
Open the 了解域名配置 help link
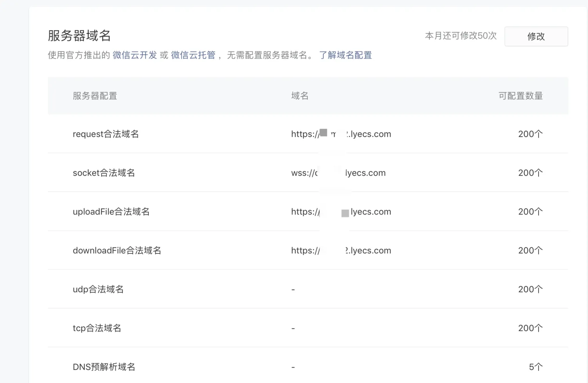[345, 55]
